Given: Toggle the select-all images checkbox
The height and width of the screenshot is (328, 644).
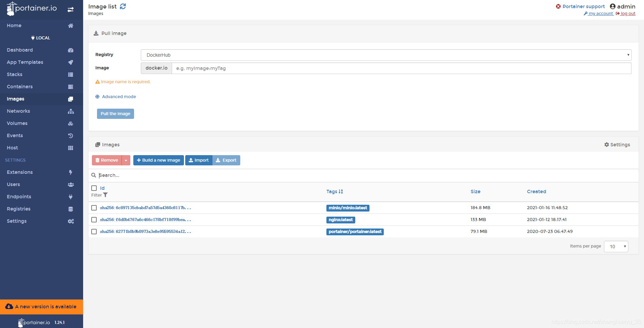Looking at the screenshot, I should pyautogui.click(x=94, y=188).
